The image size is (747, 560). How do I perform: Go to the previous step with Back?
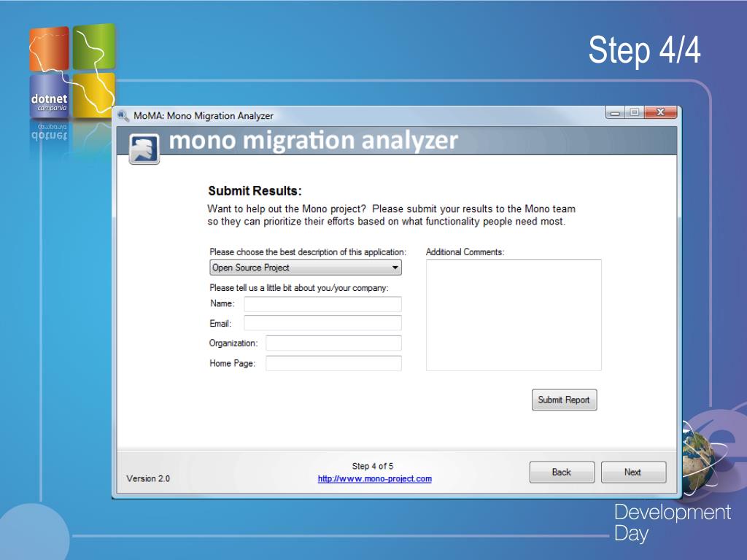[562, 472]
